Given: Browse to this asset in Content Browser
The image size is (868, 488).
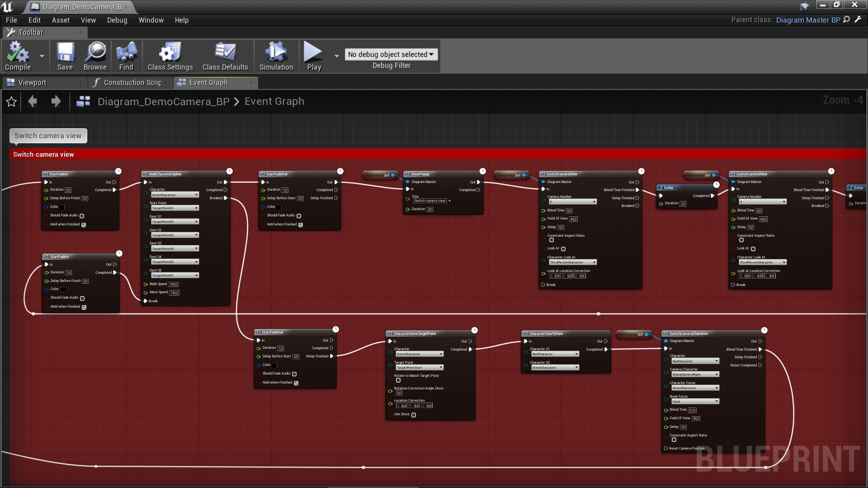Looking at the screenshot, I should pyautogui.click(x=95, y=55).
